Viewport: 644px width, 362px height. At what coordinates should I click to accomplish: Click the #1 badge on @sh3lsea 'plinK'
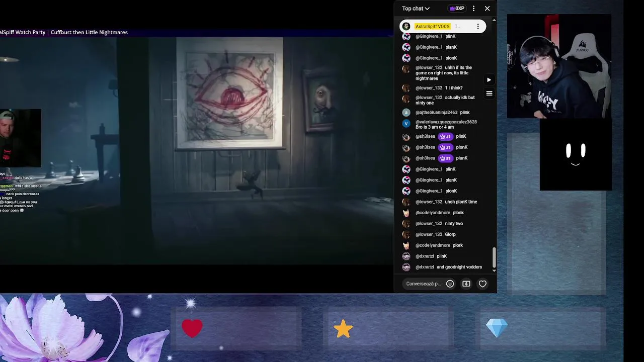coord(445,137)
